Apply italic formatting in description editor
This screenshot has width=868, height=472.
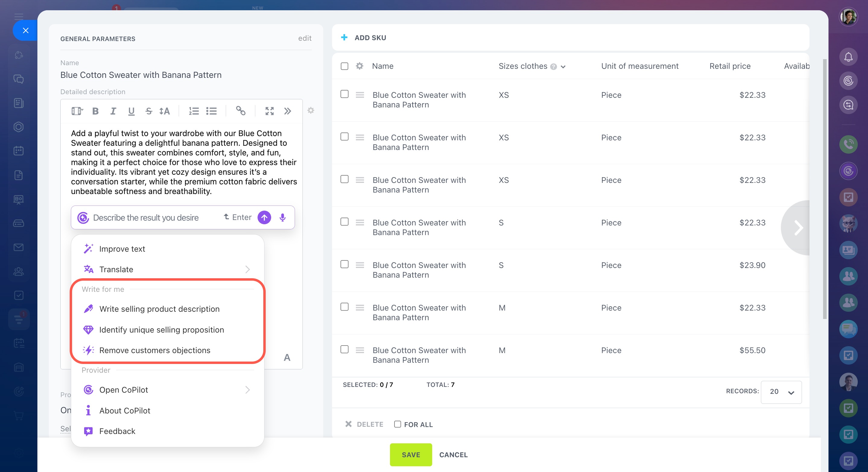pos(113,111)
